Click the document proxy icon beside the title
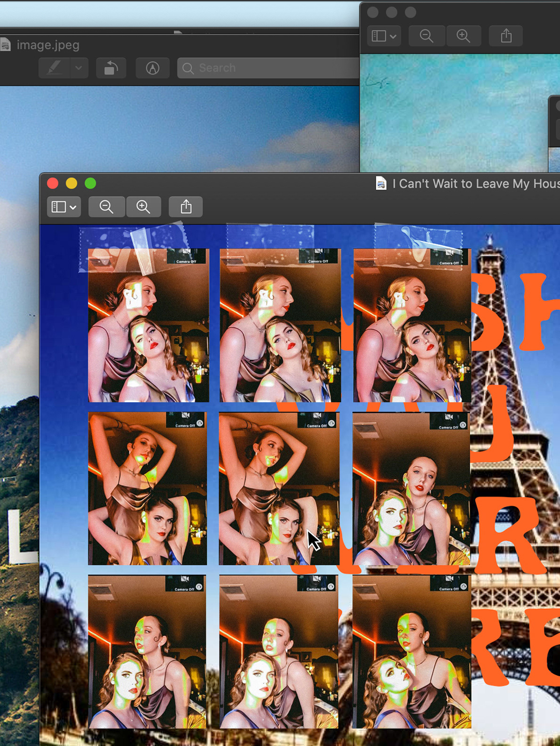The width and height of the screenshot is (560, 746). point(381,183)
